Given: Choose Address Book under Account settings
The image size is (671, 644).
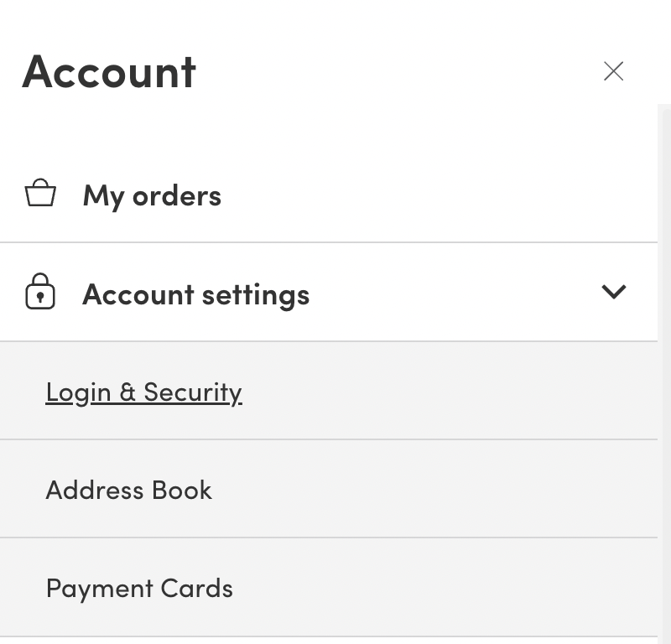Looking at the screenshot, I should click(128, 490).
